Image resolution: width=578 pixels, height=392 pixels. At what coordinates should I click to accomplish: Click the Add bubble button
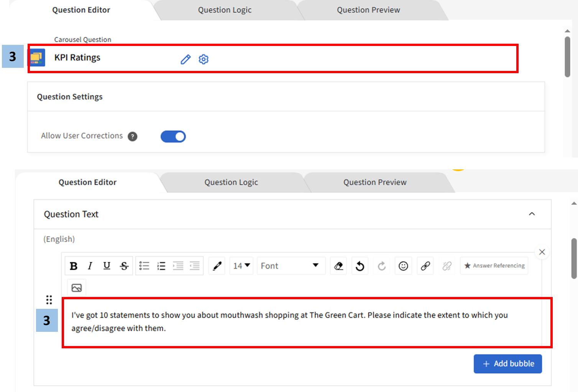[x=507, y=364]
